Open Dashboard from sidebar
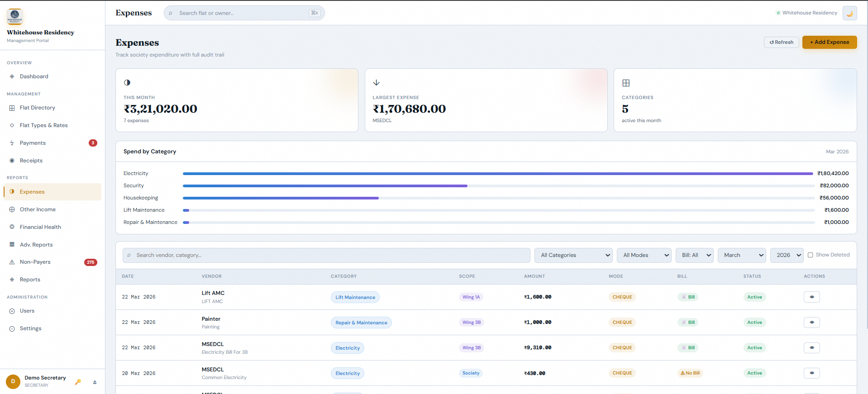The height and width of the screenshot is (394, 868). 52,76
